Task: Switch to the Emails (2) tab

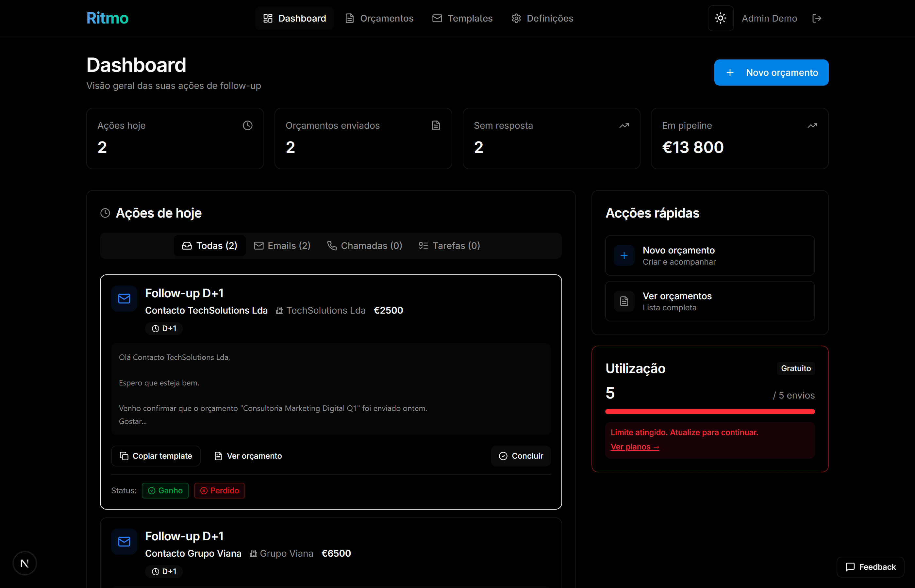Action: pyautogui.click(x=282, y=246)
